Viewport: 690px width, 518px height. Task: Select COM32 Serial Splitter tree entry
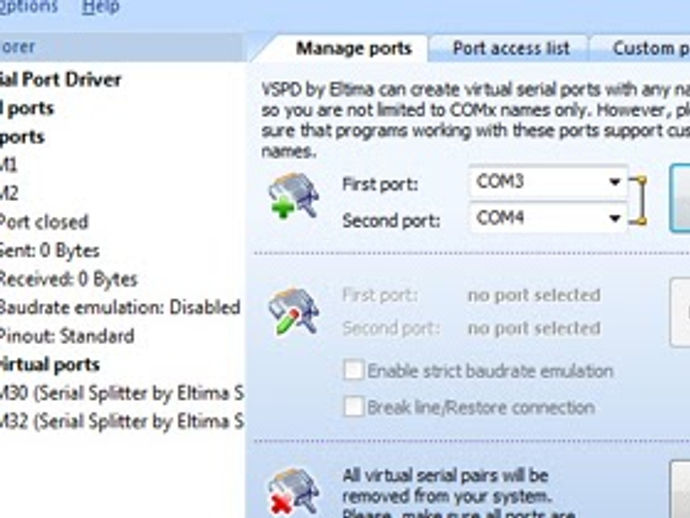(120, 422)
